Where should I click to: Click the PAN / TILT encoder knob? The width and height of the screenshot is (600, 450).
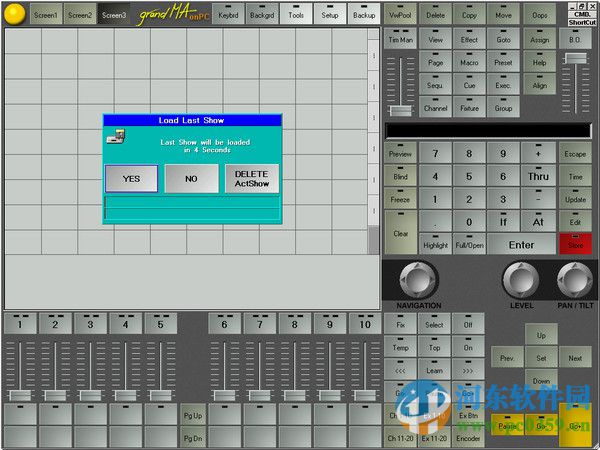tap(575, 280)
